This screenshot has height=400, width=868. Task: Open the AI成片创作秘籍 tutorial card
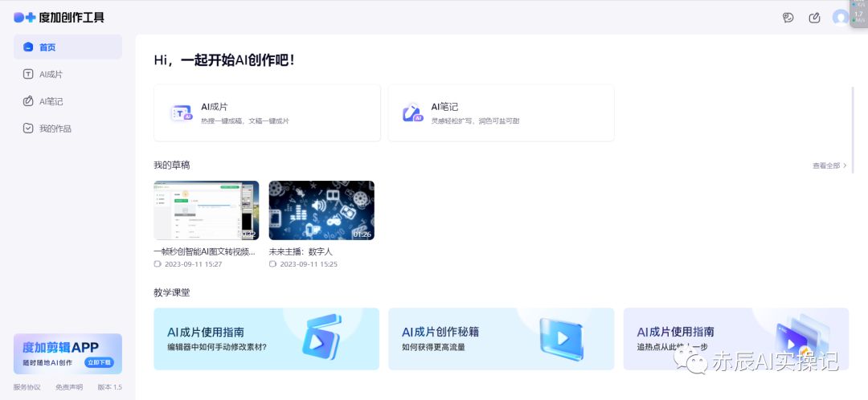pyautogui.click(x=501, y=339)
